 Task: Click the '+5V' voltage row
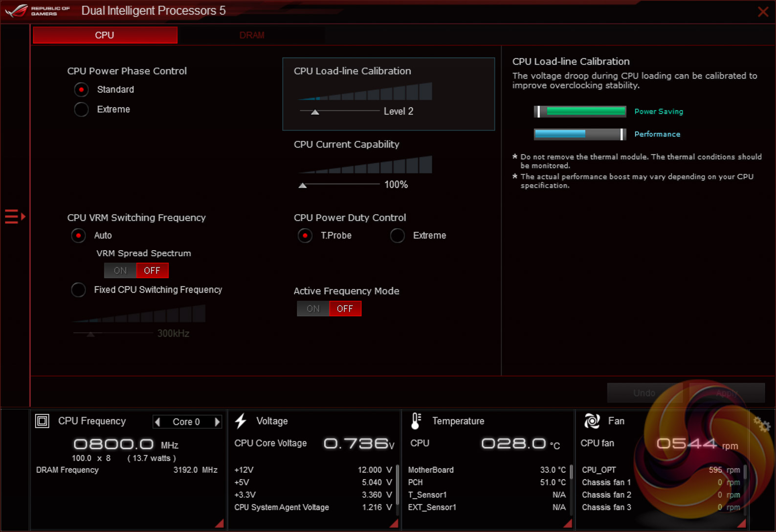coord(313,482)
